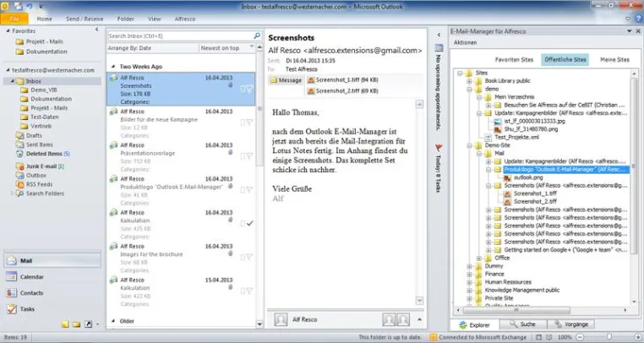Collapse the testalfresco@westernacher.com mailbox
The image size is (644, 343).
8,70
